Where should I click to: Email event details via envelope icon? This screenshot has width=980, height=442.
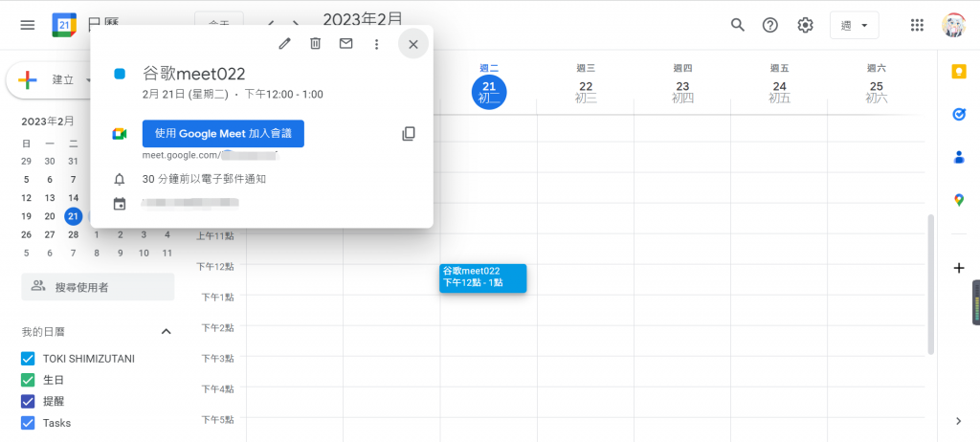[345, 43]
